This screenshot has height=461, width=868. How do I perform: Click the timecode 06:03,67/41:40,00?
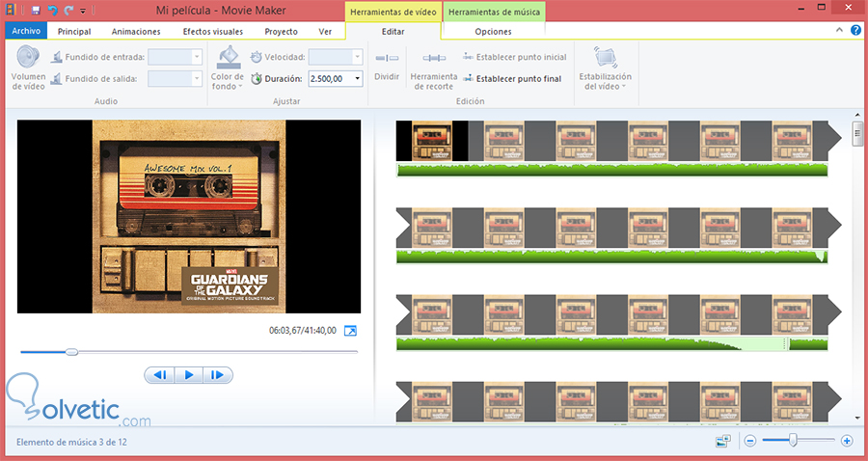pos(302,331)
